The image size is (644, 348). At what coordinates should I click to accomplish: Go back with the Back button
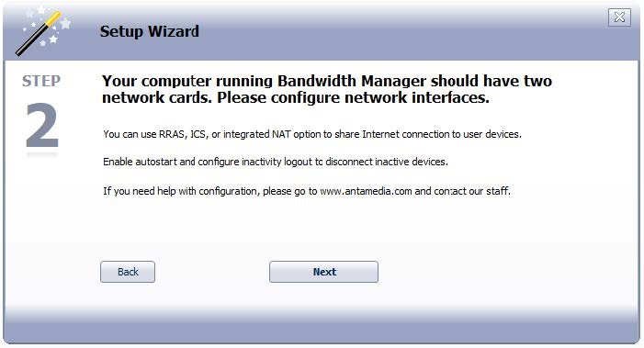(x=128, y=272)
